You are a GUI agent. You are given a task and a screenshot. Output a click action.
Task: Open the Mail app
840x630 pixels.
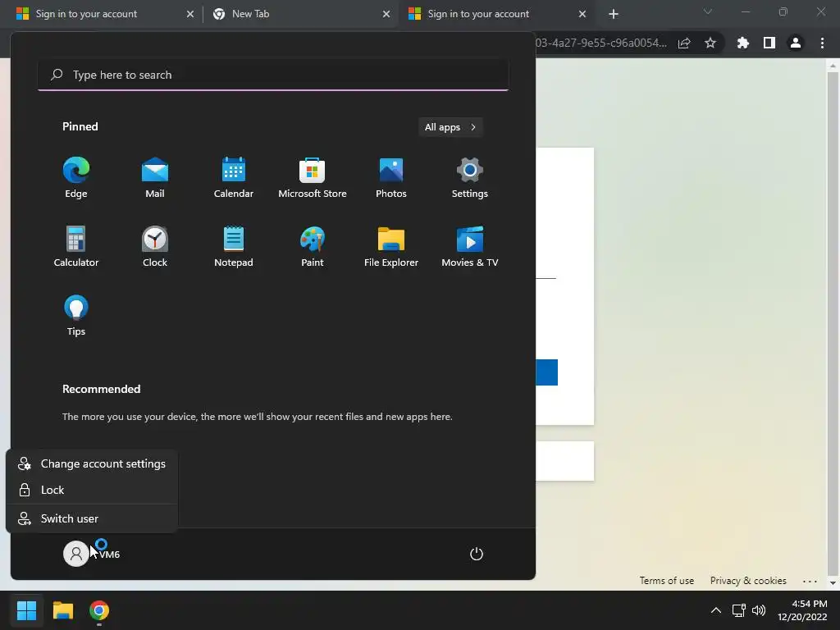(x=155, y=178)
